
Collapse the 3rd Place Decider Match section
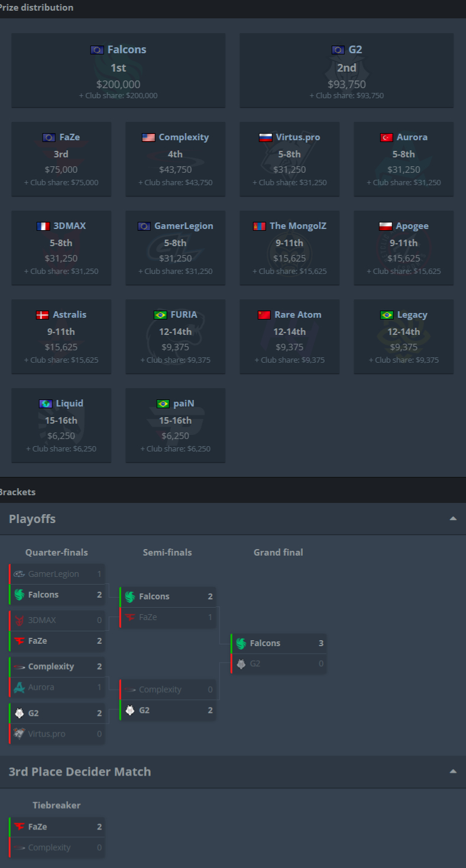coord(453,772)
